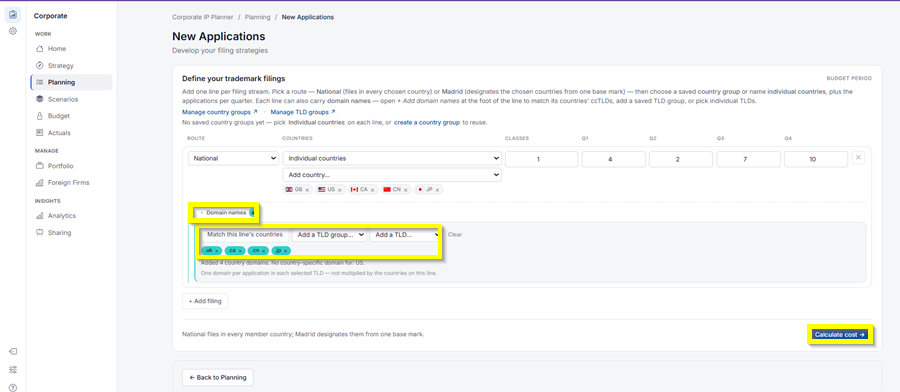Open settings gear in left rail
Image resolution: width=900 pixels, height=392 pixels.
(x=13, y=31)
